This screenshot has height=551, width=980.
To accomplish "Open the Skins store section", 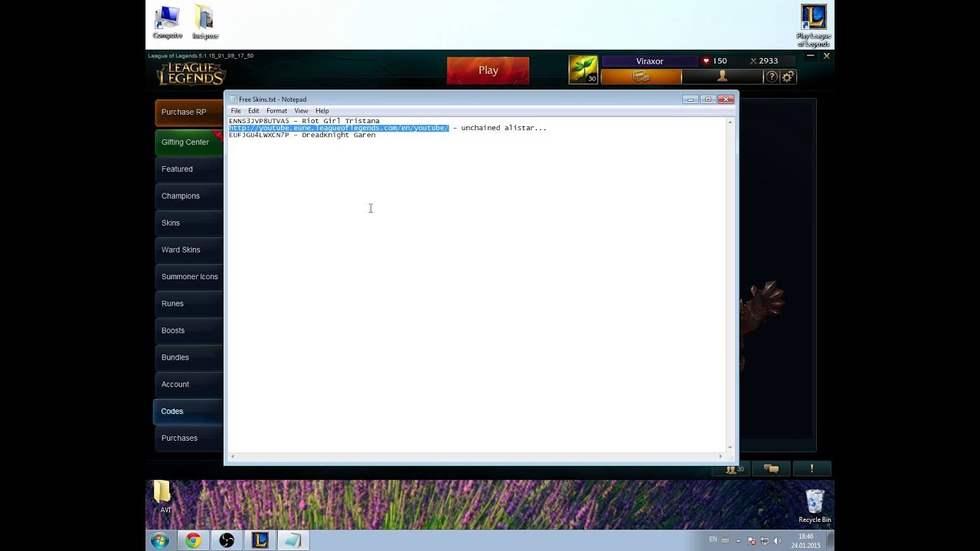I will [x=188, y=223].
